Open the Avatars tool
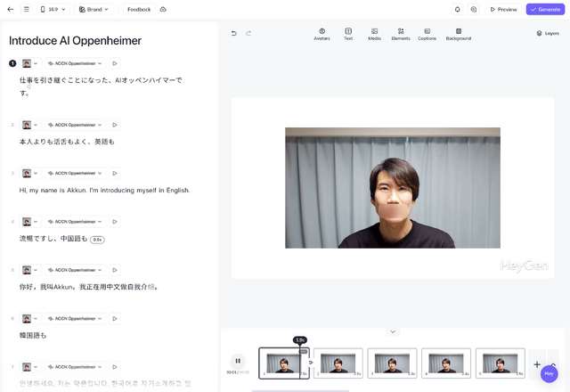Viewport: 570px width, 392px height. [x=322, y=34]
